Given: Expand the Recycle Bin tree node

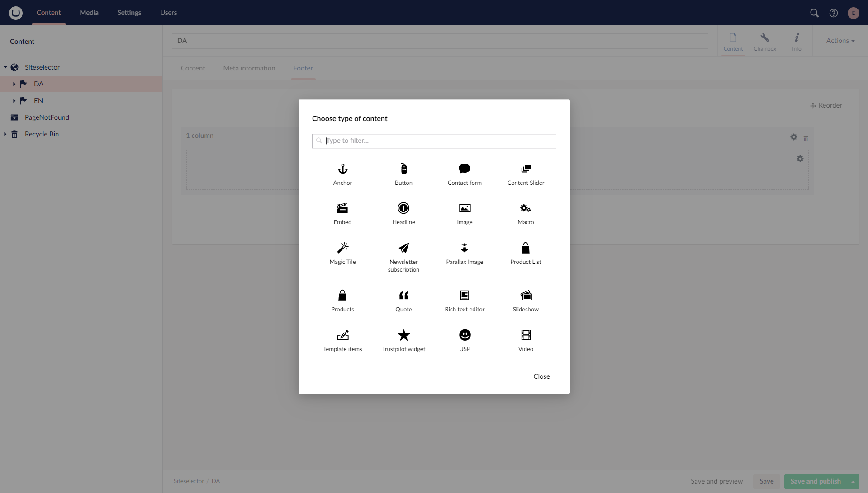Looking at the screenshot, I should pyautogui.click(x=5, y=134).
